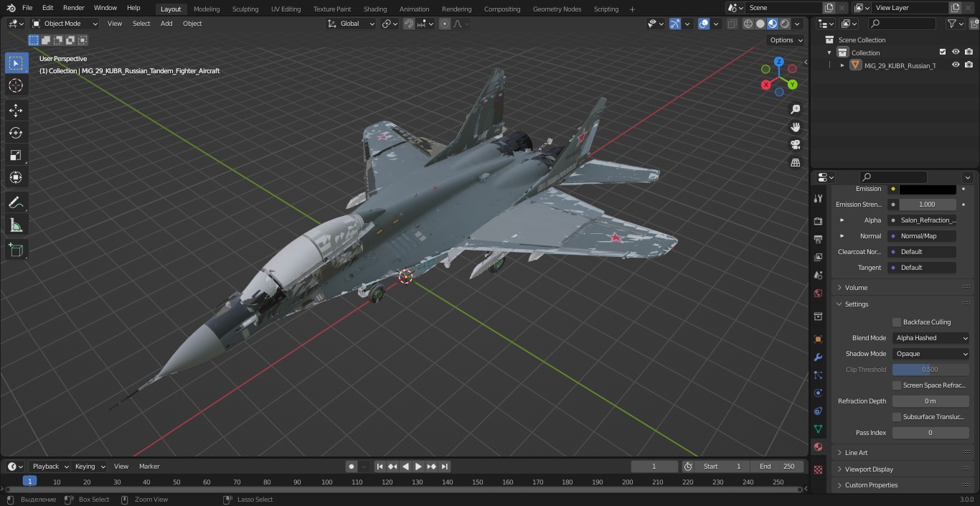Open the Shadow Mode Opaque dropdown
Viewport: 980px width, 506px height.
point(931,354)
